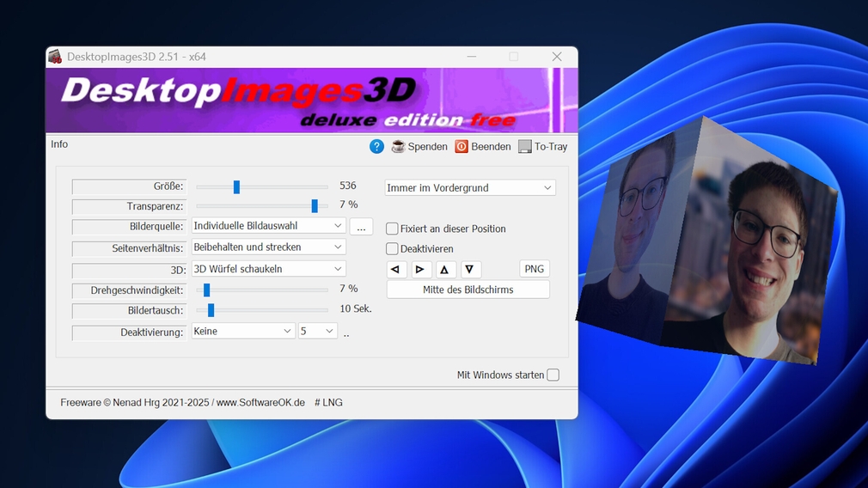Click the red Beenden power icon

pos(462,147)
